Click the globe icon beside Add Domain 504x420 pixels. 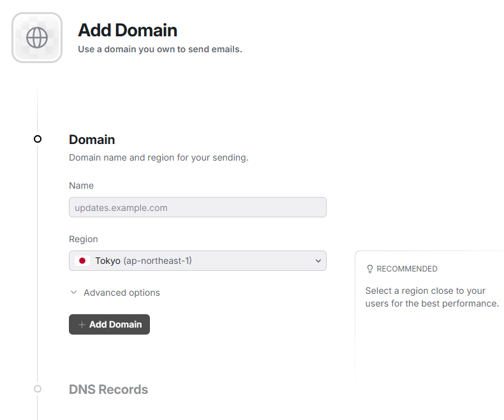coord(37,38)
